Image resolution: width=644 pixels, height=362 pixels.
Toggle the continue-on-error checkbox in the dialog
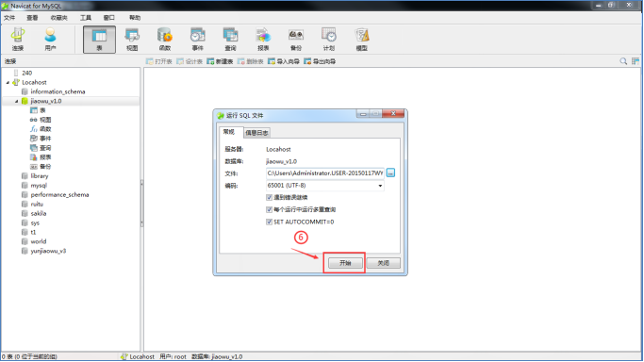[269, 197]
